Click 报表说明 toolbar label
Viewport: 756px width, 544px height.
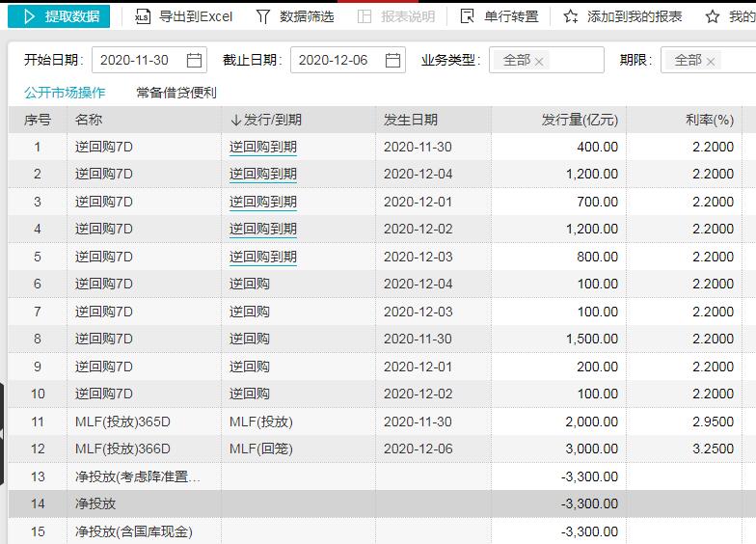click(x=408, y=17)
